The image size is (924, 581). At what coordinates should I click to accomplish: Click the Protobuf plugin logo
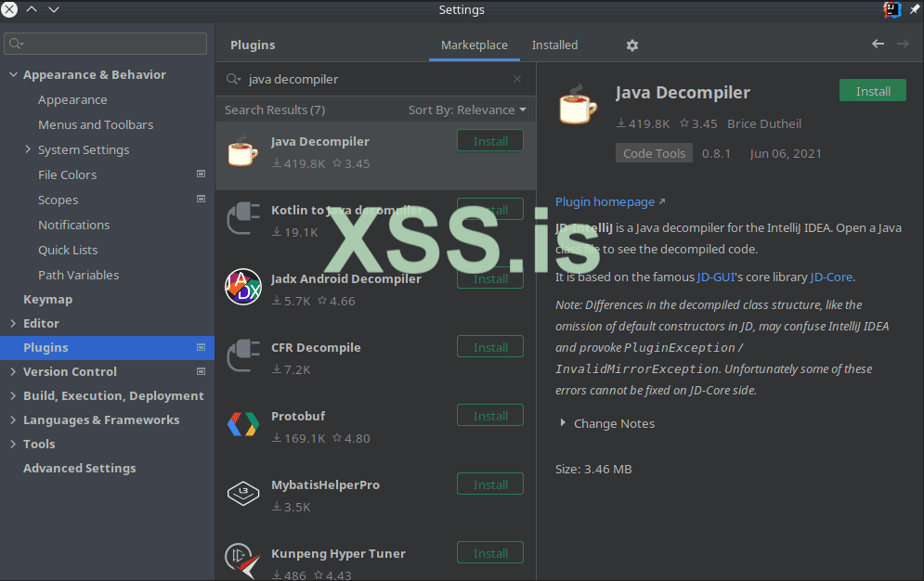[242, 424]
